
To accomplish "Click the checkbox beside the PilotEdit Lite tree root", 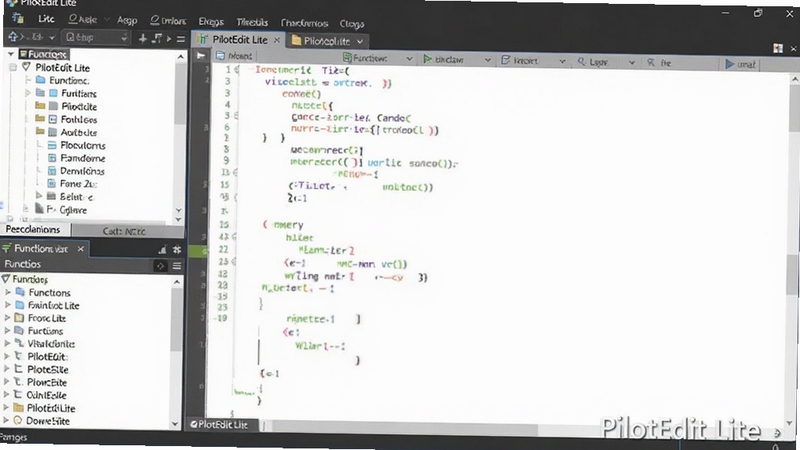I will point(13,67).
